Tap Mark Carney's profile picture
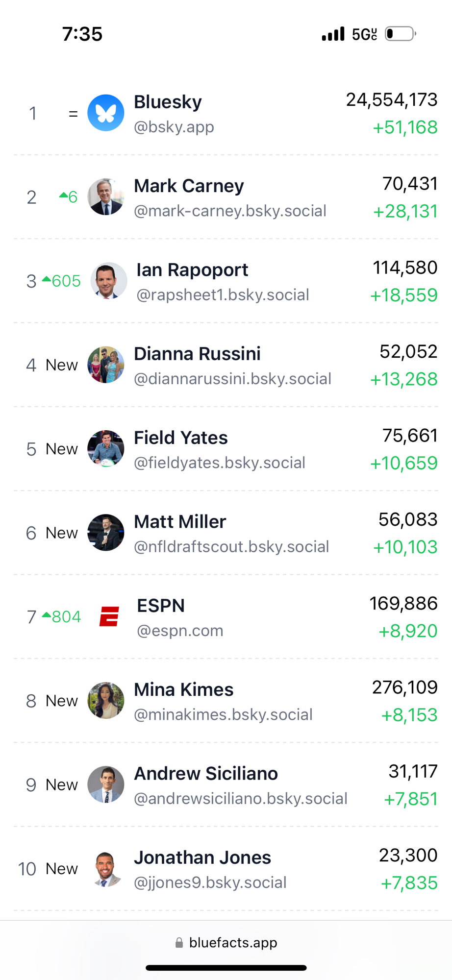This screenshot has height=980, width=452. pos(105,197)
